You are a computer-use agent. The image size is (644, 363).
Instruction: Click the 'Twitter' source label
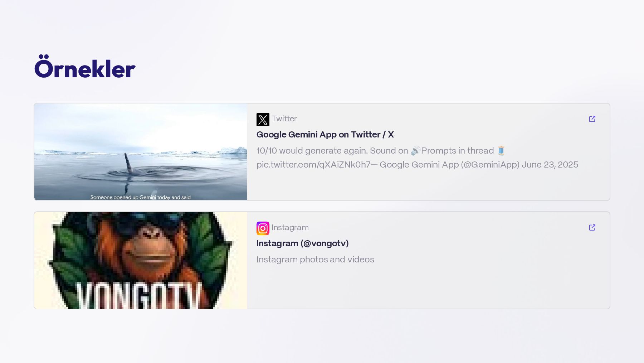coord(284,118)
